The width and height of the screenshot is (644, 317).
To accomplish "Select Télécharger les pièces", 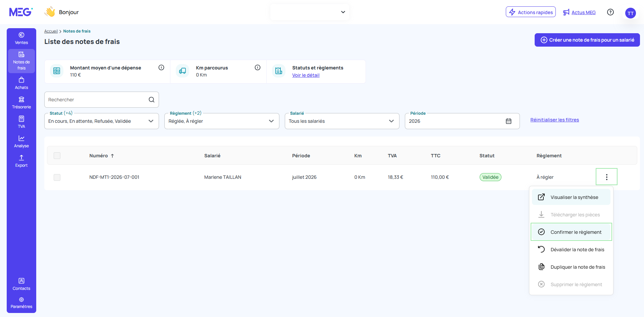I will pos(571,215).
